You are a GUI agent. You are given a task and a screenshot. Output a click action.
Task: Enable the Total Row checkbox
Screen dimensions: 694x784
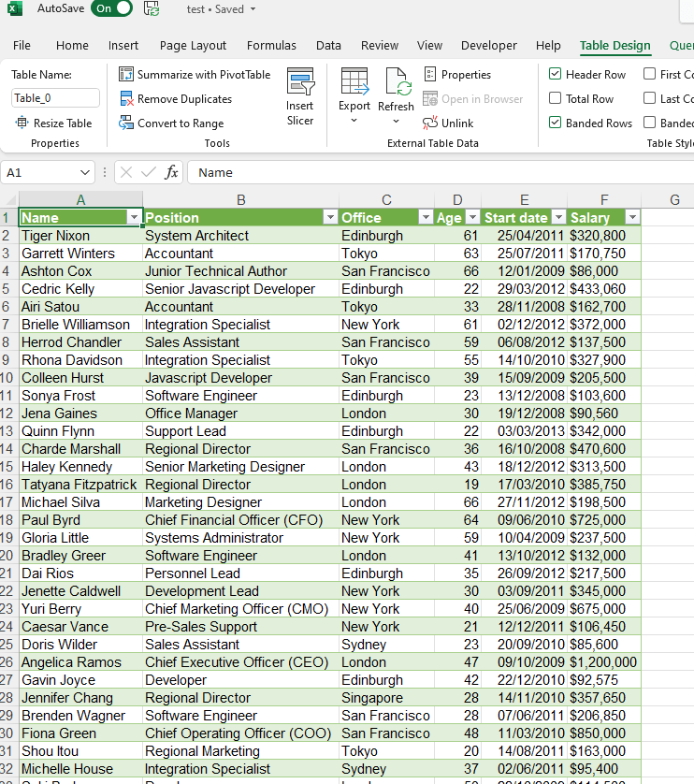click(x=556, y=99)
